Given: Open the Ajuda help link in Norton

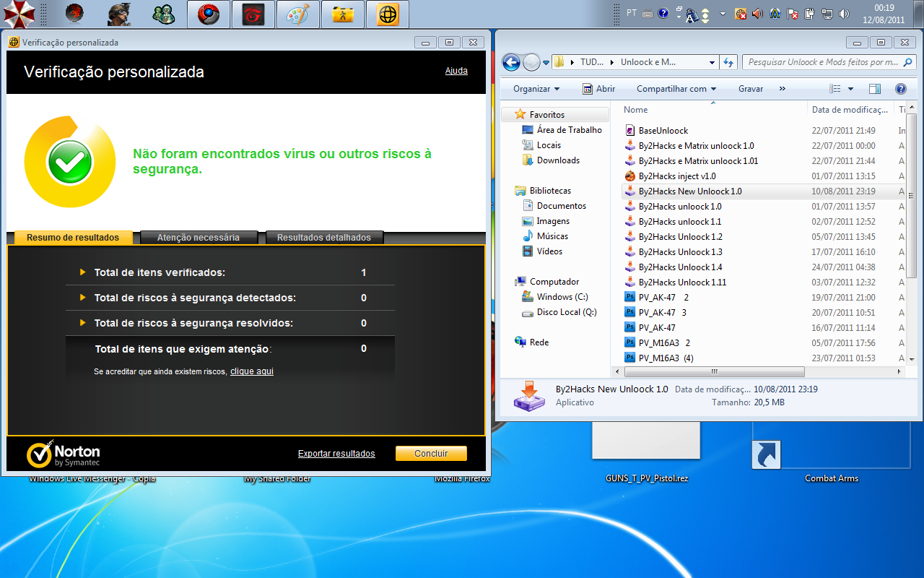Looking at the screenshot, I should coord(456,71).
